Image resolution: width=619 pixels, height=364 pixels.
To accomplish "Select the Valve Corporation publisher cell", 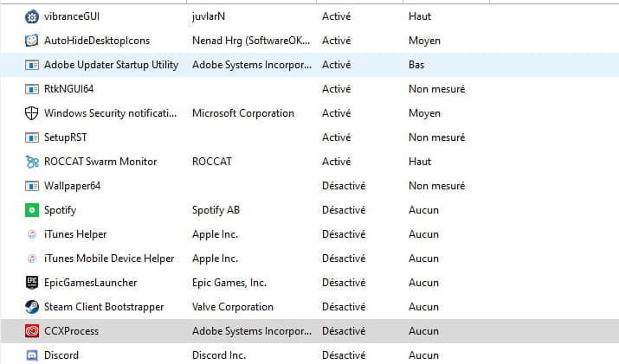I will point(233,307).
